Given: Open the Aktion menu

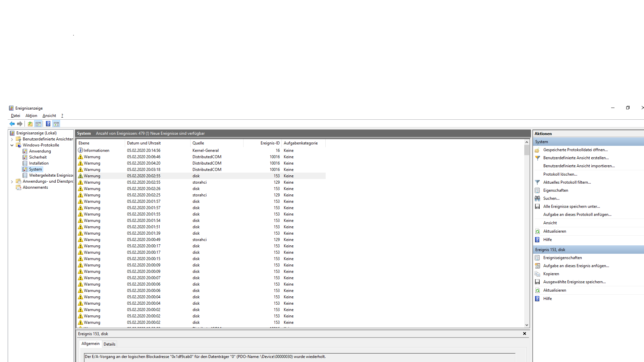Looking at the screenshot, I should pyautogui.click(x=31, y=116).
